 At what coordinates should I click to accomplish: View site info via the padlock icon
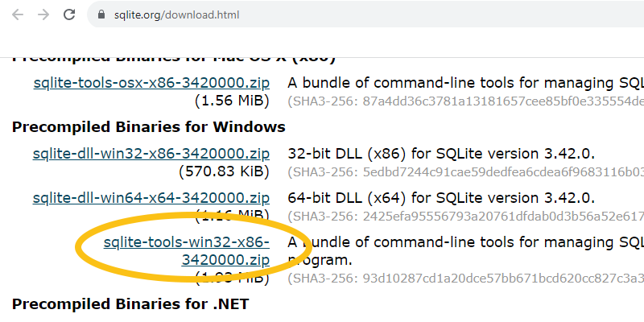tap(101, 14)
